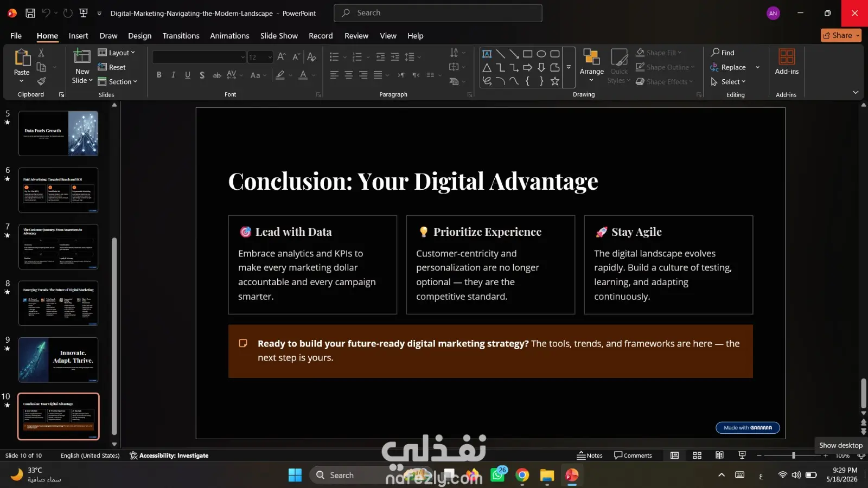
Task: Decrease the list indent level
Action: 380,57
